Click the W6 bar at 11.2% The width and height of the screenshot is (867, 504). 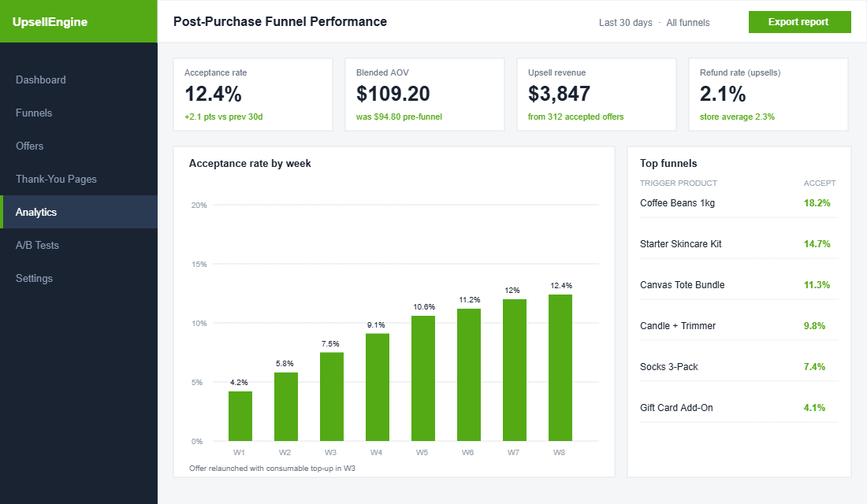point(469,375)
